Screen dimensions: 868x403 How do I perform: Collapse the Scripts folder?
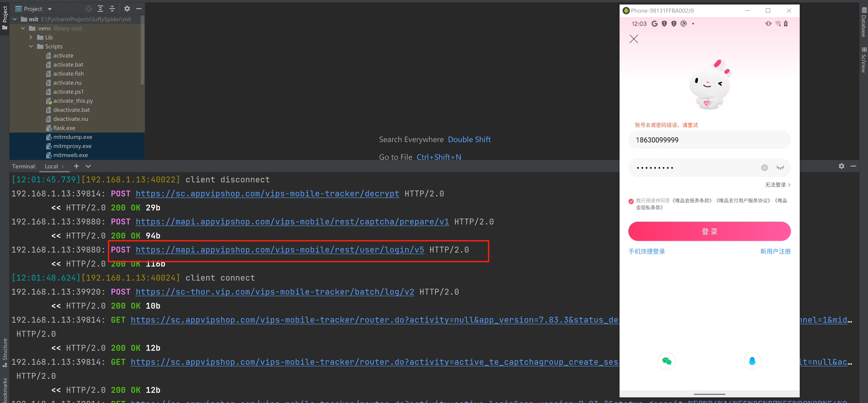click(31, 47)
